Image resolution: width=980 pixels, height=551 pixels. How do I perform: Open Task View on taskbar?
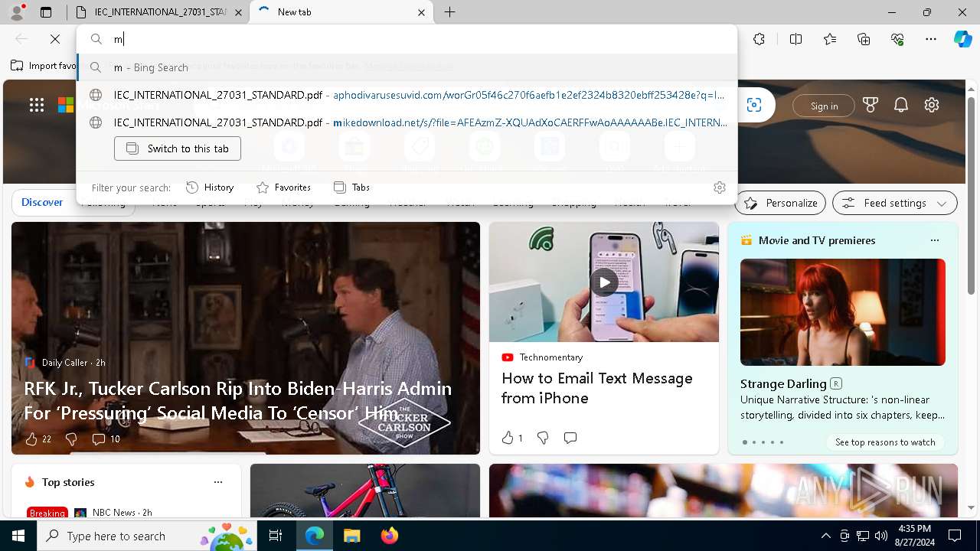pyautogui.click(x=276, y=536)
